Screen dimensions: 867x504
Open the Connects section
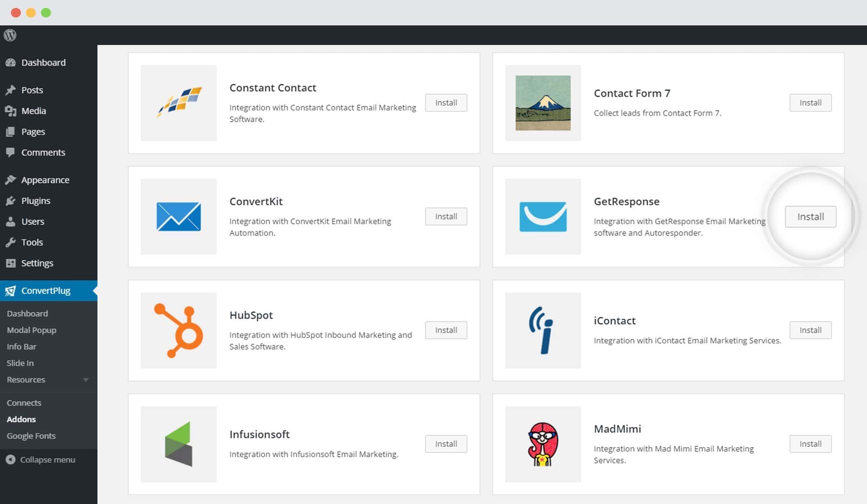[x=24, y=402]
